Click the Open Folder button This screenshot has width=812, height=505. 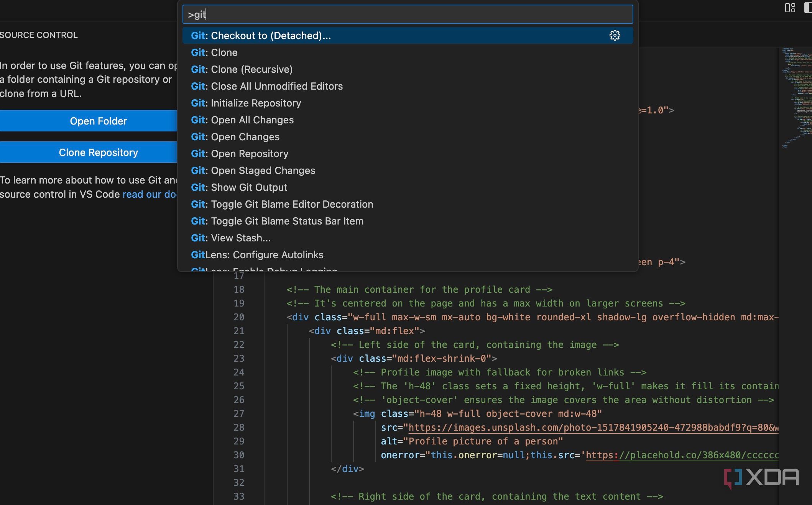(89, 121)
